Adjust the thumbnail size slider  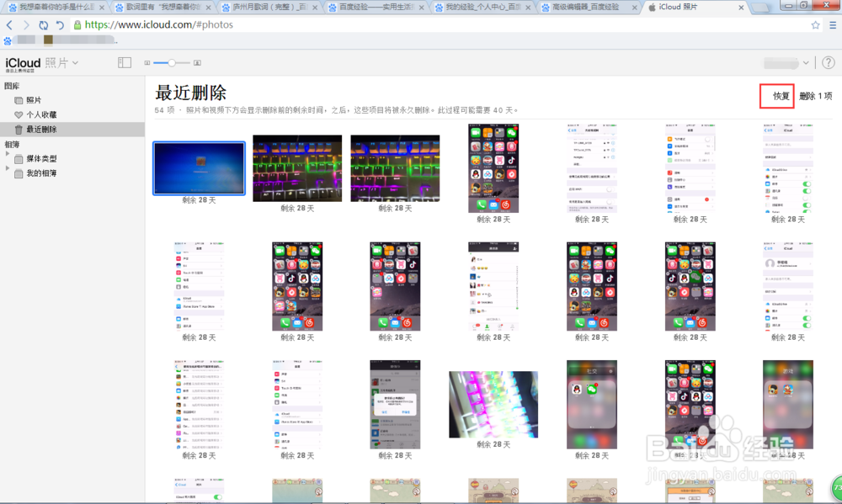coord(171,63)
